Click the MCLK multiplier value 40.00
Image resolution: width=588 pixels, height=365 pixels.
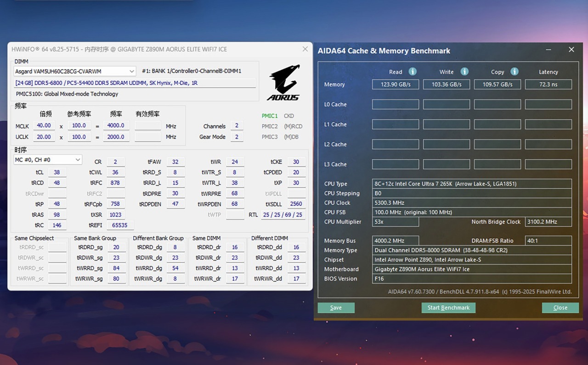pos(44,126)
